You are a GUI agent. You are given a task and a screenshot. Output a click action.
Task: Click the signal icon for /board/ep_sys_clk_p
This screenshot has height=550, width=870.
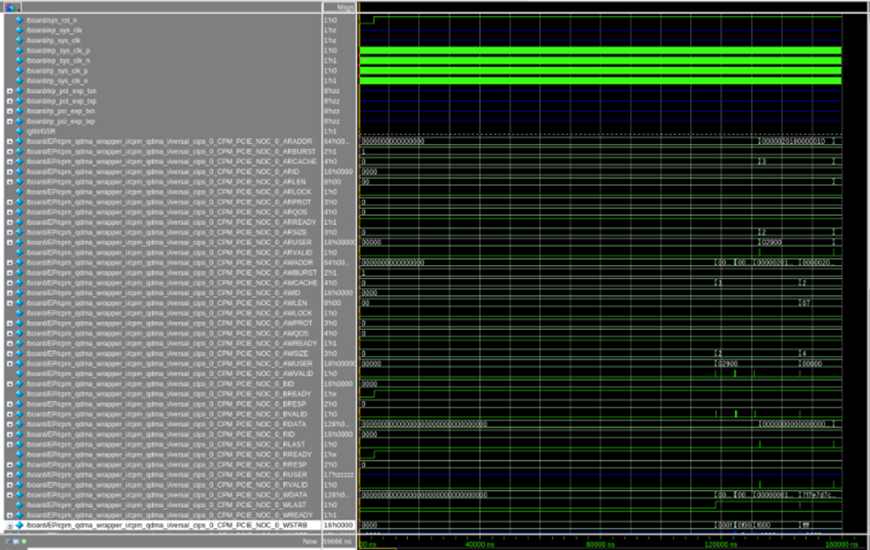click(19, 51)
